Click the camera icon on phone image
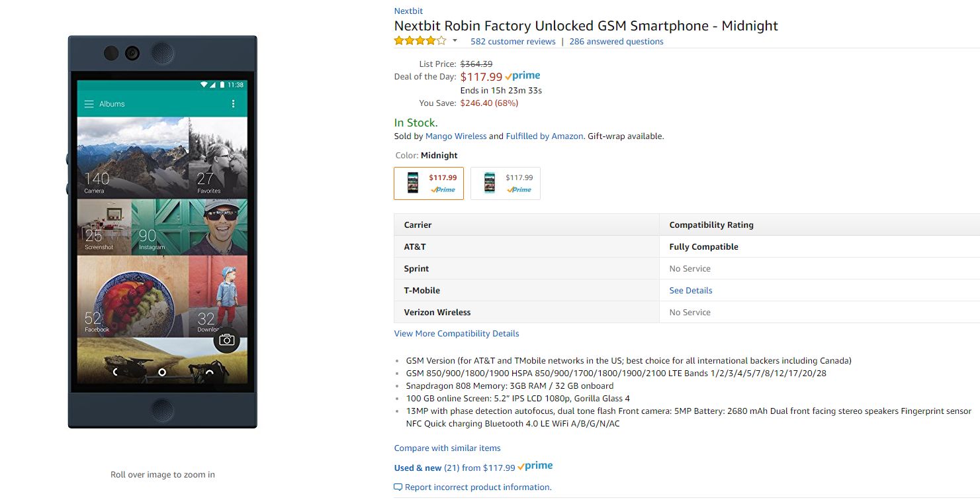 pos(226,340)
